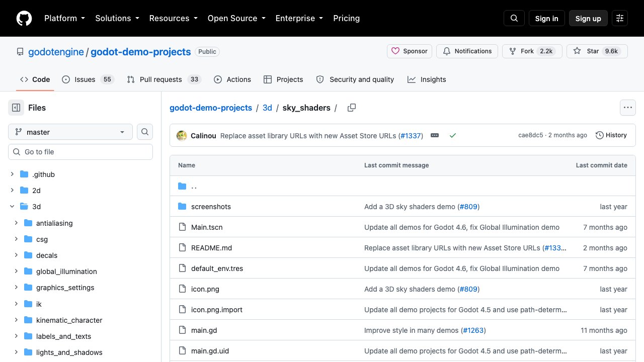Open the Pricing link
This screenshot has height=362, width=644.
click(347, 18)
